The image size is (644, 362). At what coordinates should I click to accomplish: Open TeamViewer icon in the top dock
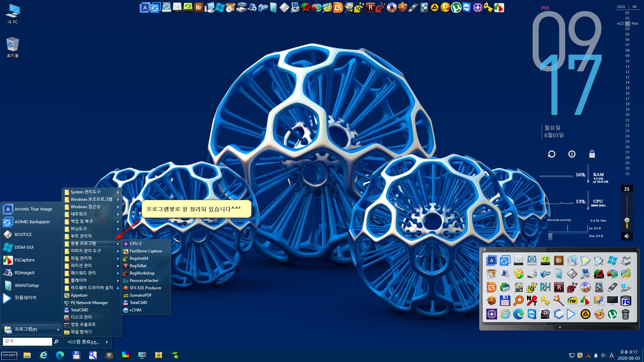coord(467,7)
